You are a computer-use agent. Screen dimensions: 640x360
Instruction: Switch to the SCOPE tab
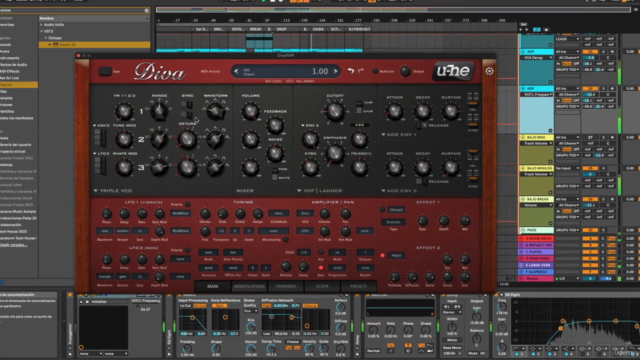tap(322, 287)
